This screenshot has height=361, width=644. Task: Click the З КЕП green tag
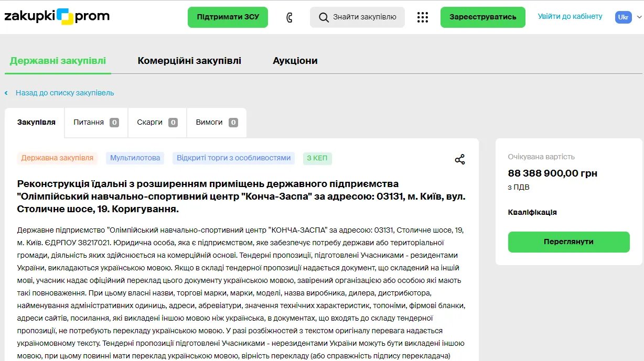317,158
